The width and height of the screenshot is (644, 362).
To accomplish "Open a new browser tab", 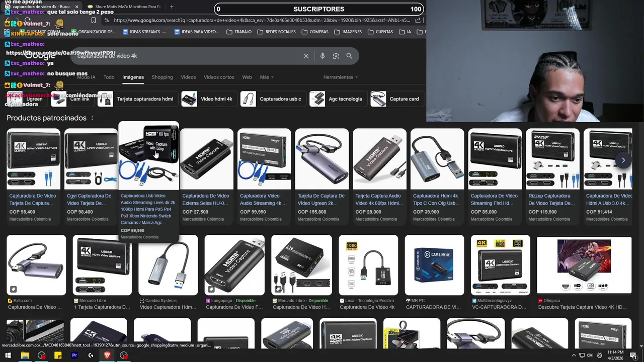I will (x=172, y=7).
